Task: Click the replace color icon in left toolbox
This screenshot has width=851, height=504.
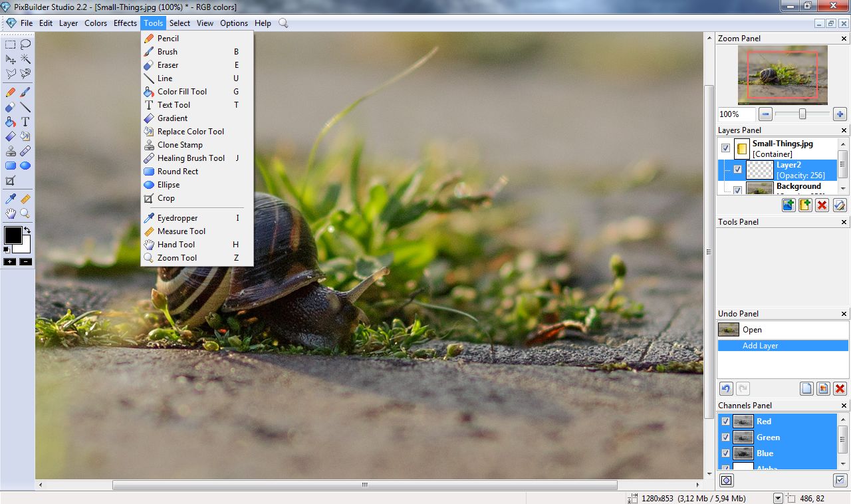Action: point(25,136)
